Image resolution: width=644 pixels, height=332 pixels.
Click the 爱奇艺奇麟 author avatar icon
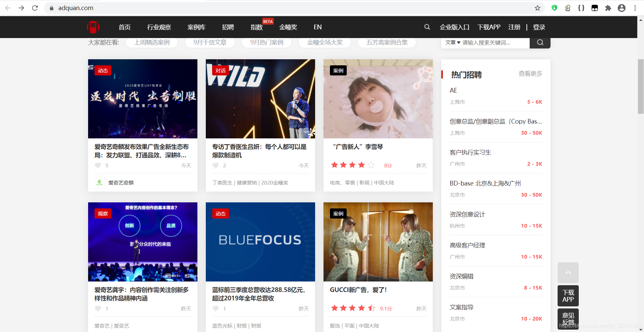pos(99,182)
